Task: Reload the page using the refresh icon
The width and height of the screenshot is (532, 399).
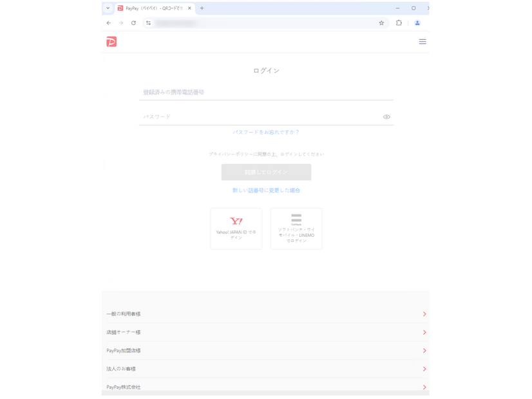Action: tap(133, 23)
